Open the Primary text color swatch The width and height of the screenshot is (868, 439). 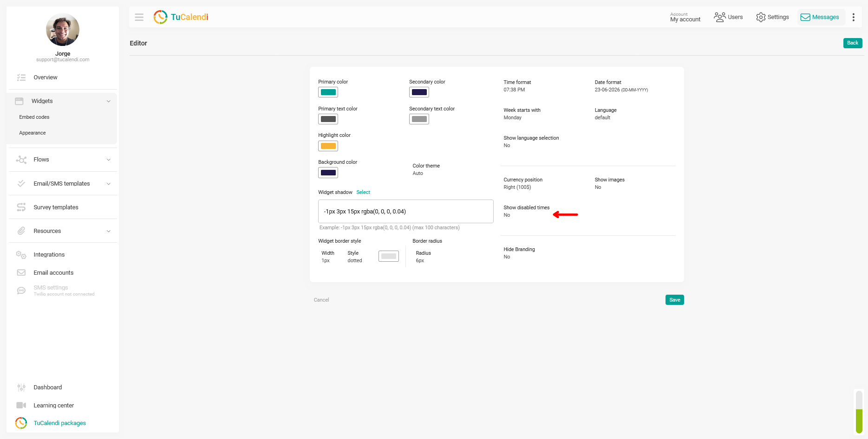click(328, 119)
